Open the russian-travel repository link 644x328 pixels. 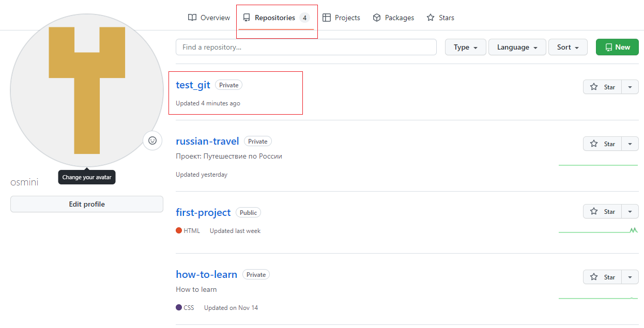point(207,141)
